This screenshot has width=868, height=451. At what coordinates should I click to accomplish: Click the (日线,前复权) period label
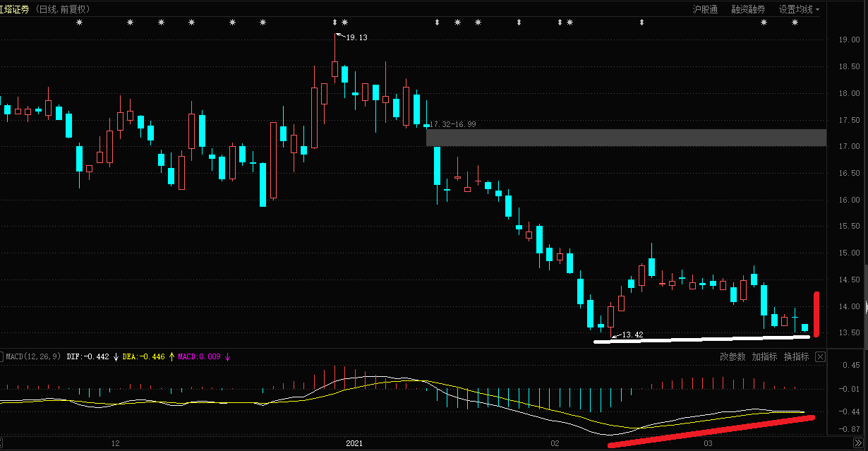click(x=64, y=9)
